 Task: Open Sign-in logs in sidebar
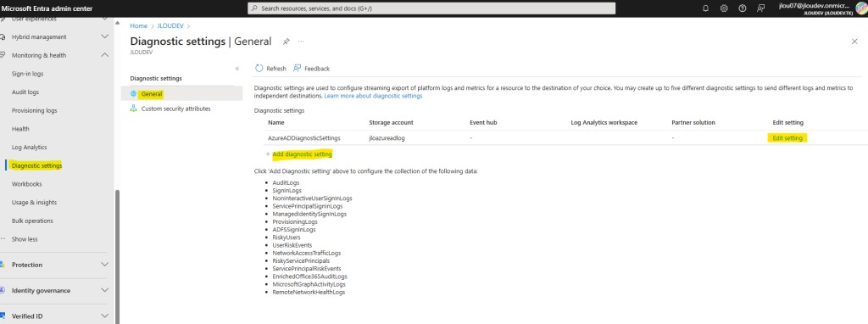tap(28, 74)
